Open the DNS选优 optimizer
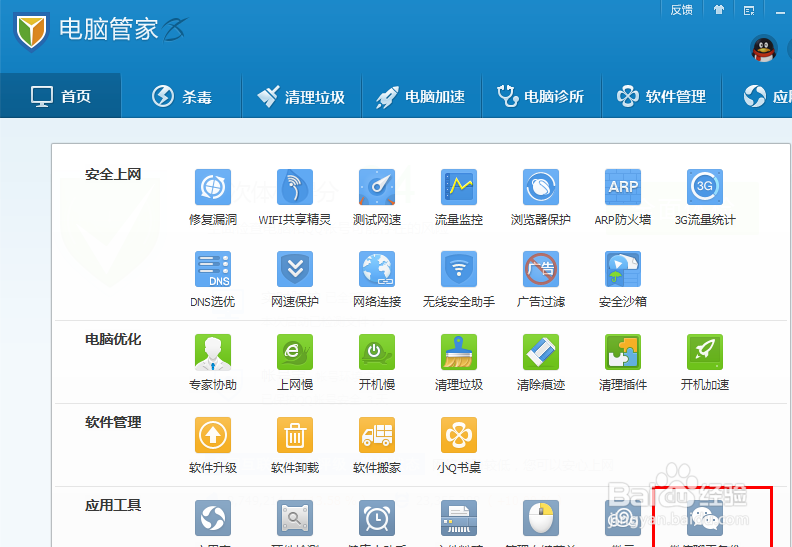 click(213, 279)
